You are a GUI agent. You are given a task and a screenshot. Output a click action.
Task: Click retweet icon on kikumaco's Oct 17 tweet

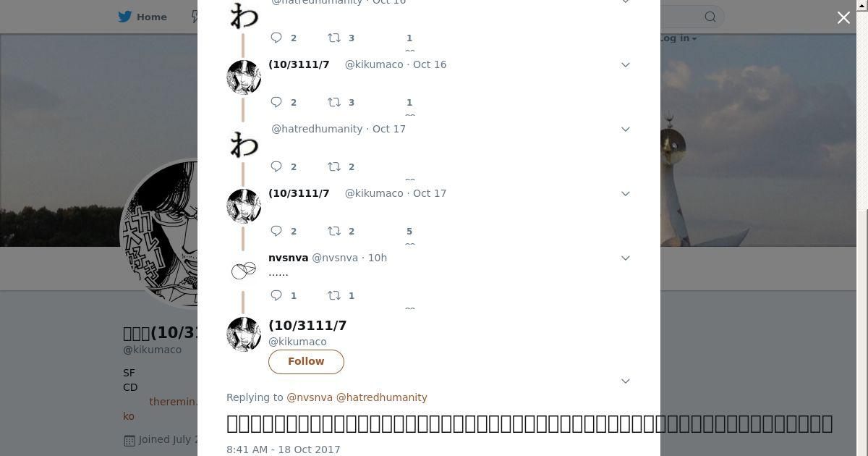pos(334,231)
